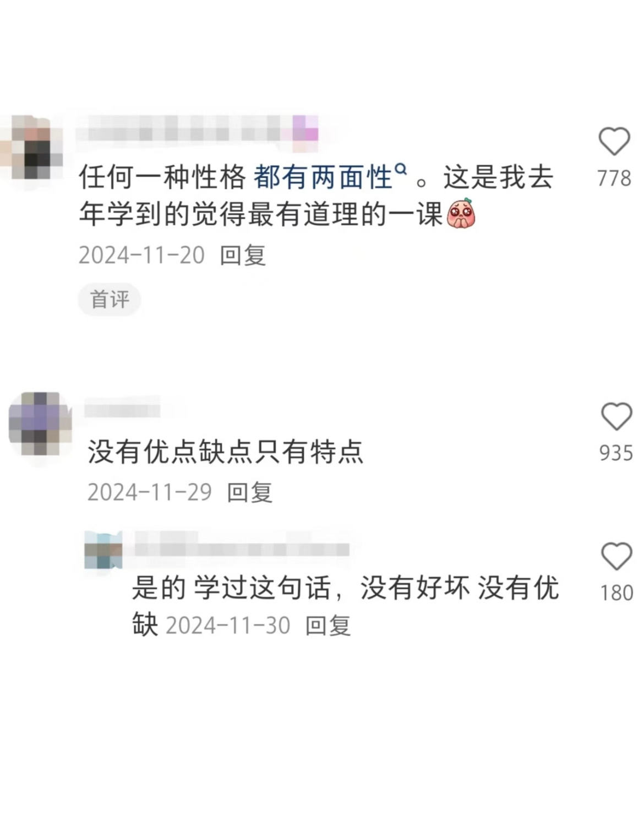The image size is (644, 827).
Task: Tap the small search magnifier after 都有两面性
Action: 401,168
